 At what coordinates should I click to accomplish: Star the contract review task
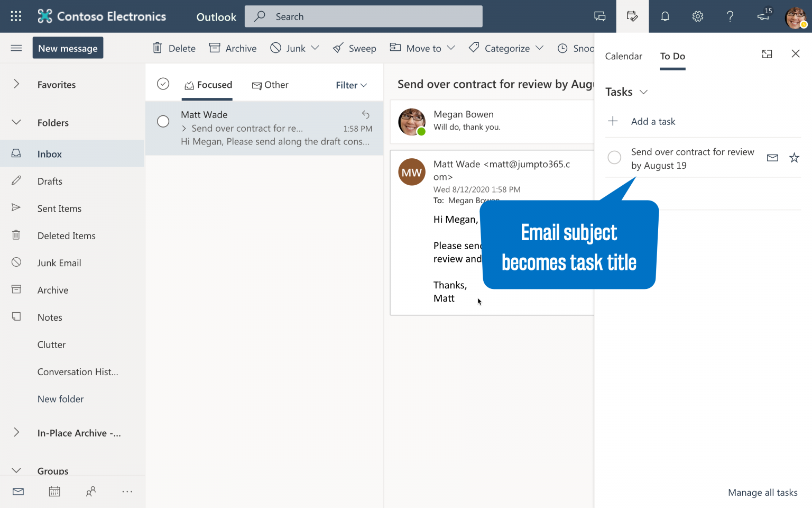click(794, 158)
